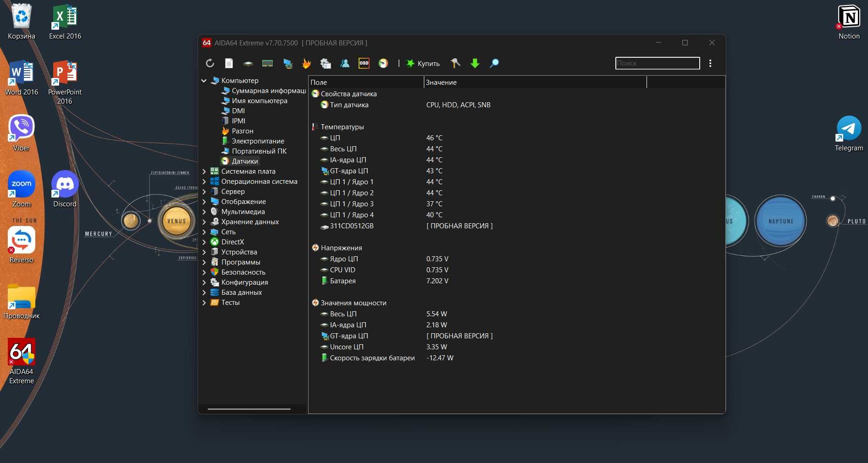Click the Купить buy button
This screenshot has width=868, height=463.
(423, 63)
